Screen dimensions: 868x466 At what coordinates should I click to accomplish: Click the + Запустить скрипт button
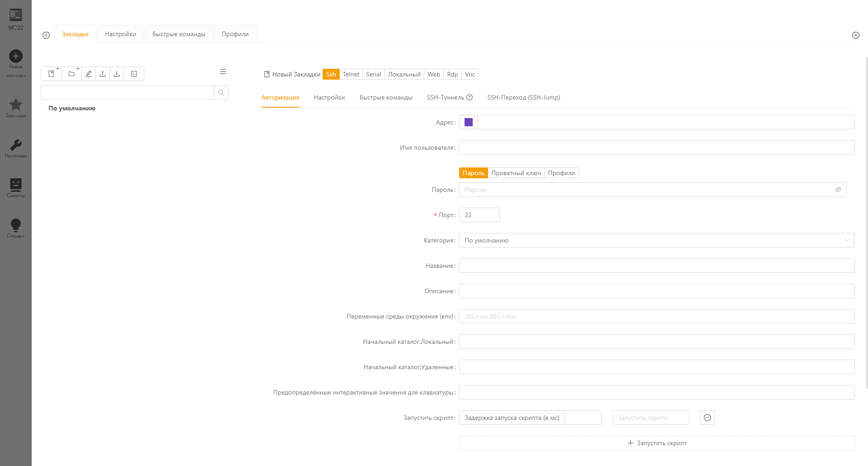click(656, 443)
